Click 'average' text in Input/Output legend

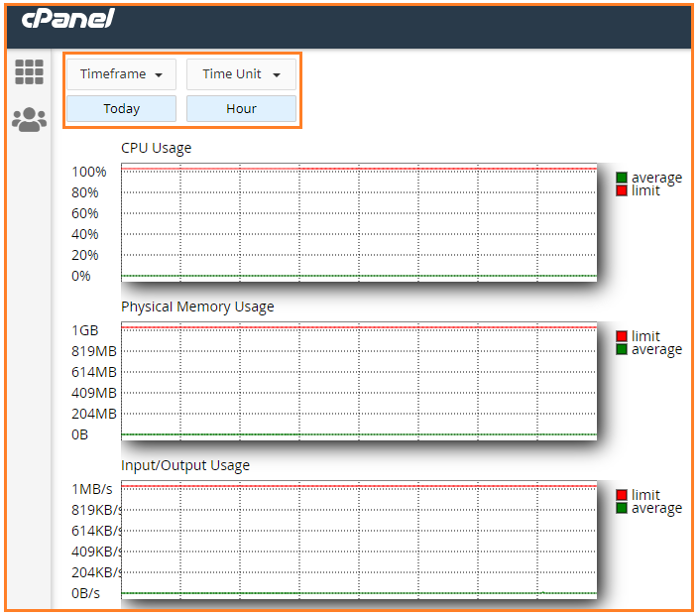656,509
